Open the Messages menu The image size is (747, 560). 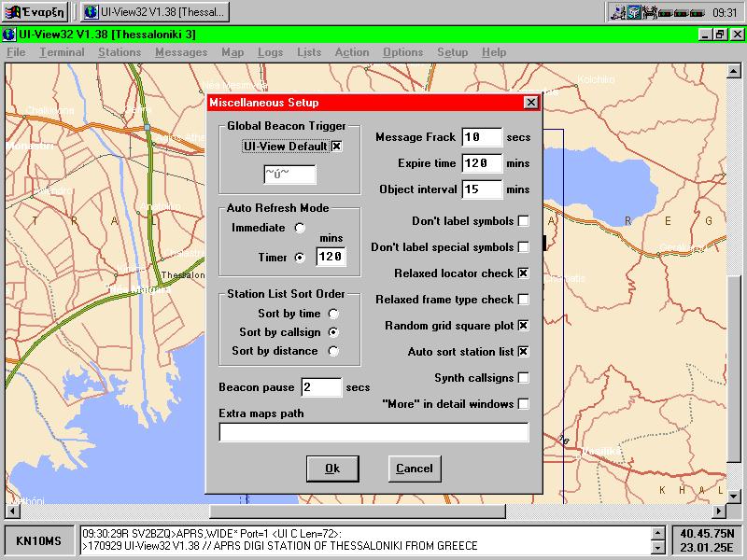(181, 52)
